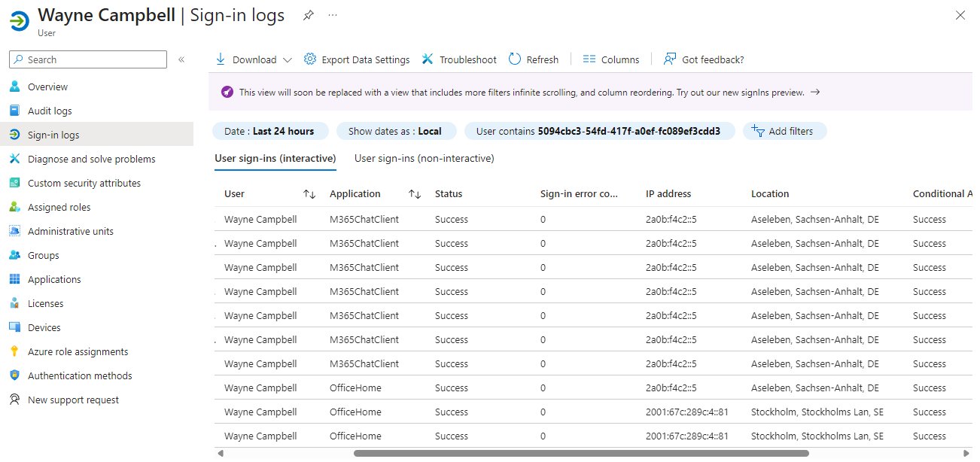This screenshot has height=462, width=980.
Task: Sort by User column arrows
Action: (x=309, y=194)
